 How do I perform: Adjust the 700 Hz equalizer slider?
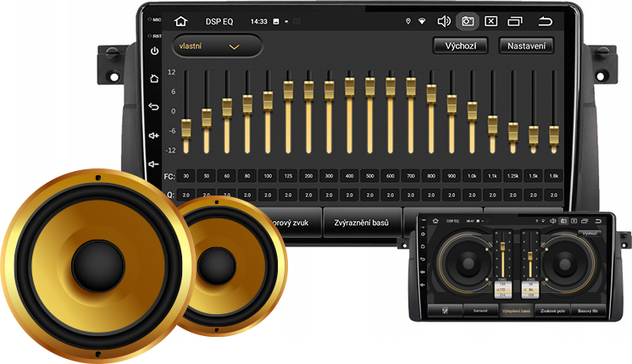[411, 86]
